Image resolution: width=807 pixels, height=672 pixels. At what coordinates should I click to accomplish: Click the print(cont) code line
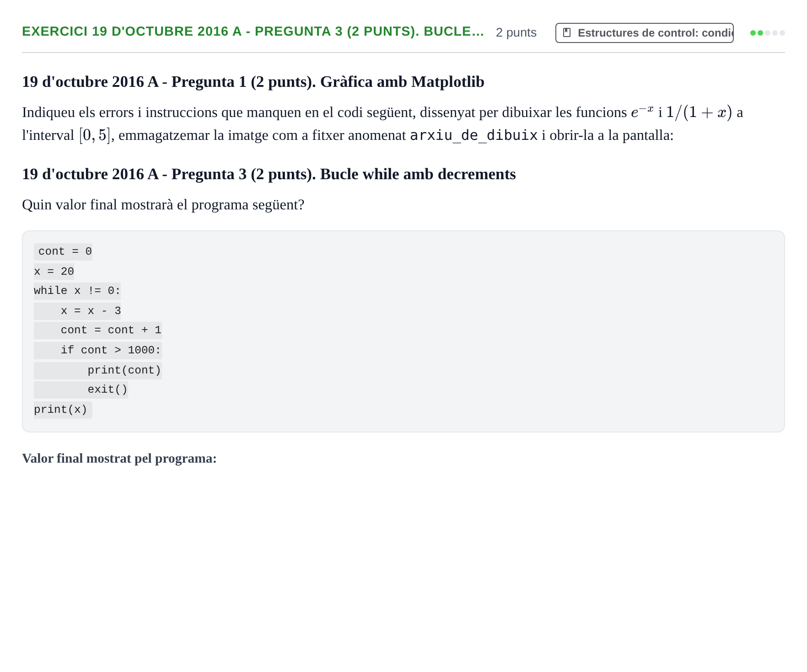click(98, 370)
